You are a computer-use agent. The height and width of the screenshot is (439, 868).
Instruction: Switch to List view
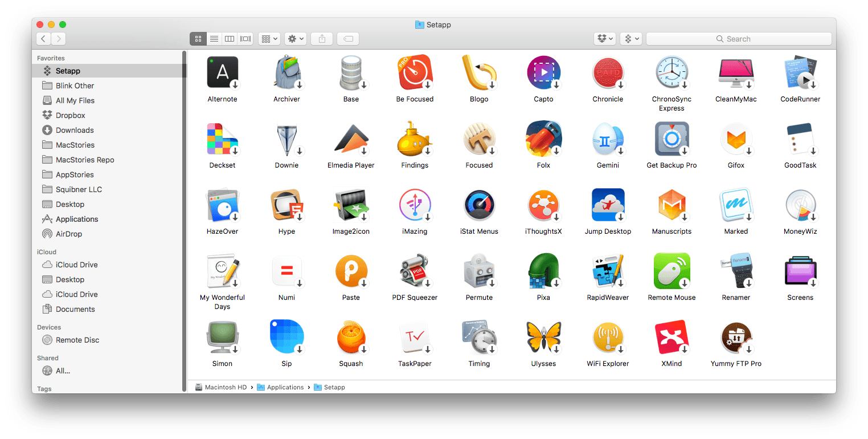coord(214,38)
